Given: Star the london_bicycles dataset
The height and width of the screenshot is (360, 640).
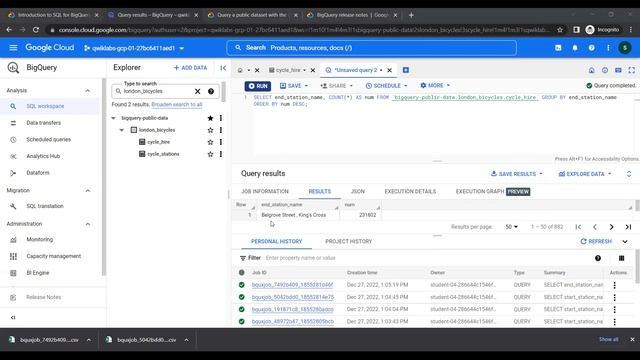Looking at the screenshot, I should coord(210,130).
